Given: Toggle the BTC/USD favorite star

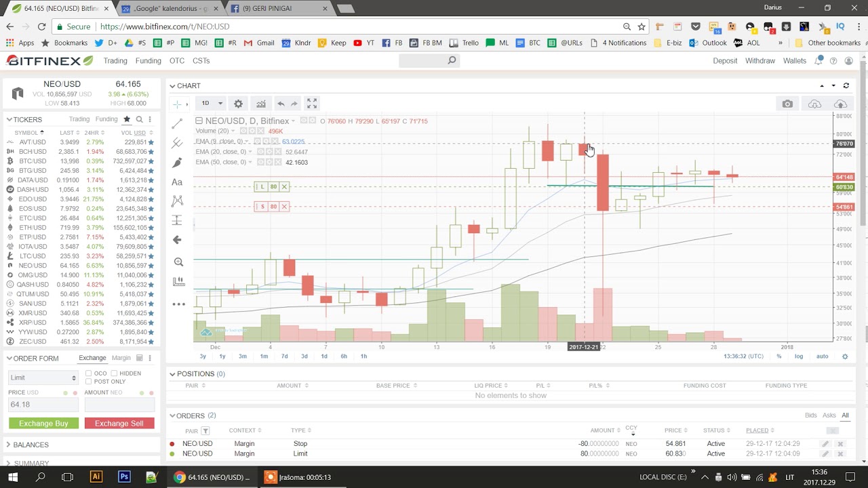Looking at the screenshot, I should (151, 161).
